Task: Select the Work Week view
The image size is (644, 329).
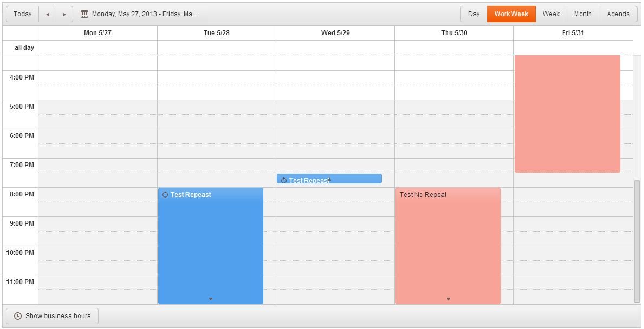Action: point(511,14)
